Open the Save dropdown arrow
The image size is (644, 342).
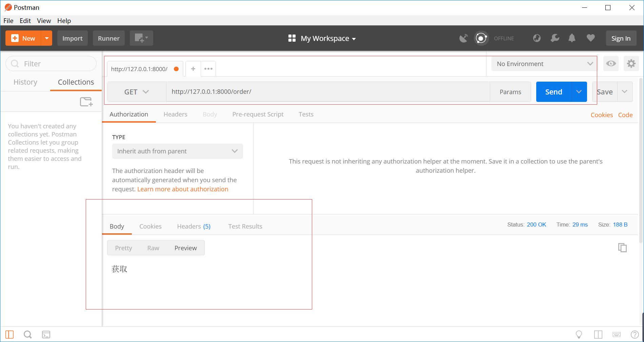point(625,92)
